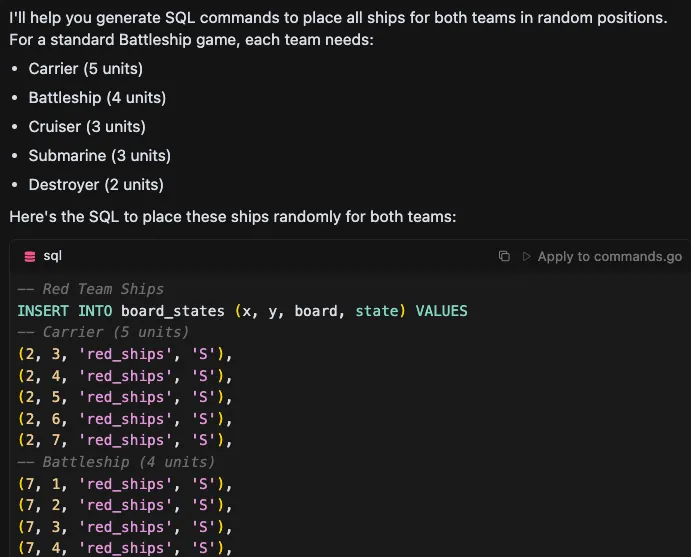The image size is (691, 557).
Task: Click the Destroyer (2 units) bullet item
Action: point(96,185)
